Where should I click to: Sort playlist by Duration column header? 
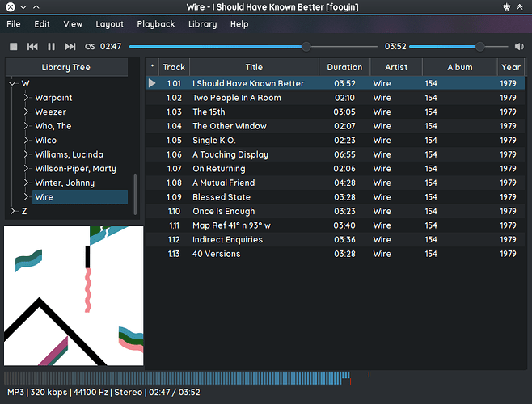tap(344, 67)
